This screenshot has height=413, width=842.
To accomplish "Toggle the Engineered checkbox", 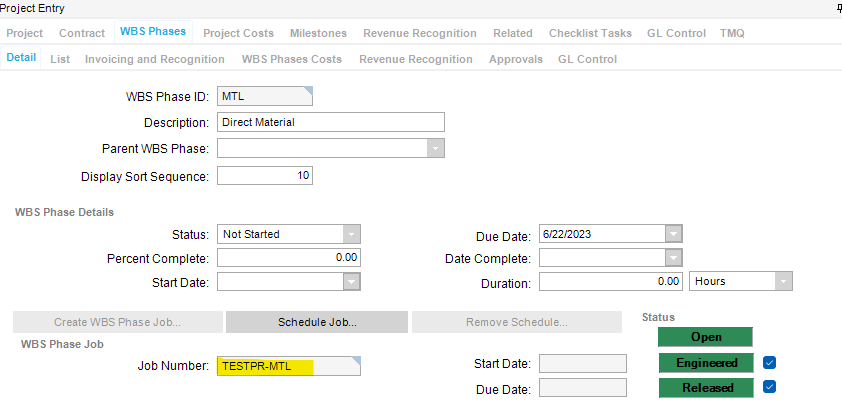I will 768,362.
